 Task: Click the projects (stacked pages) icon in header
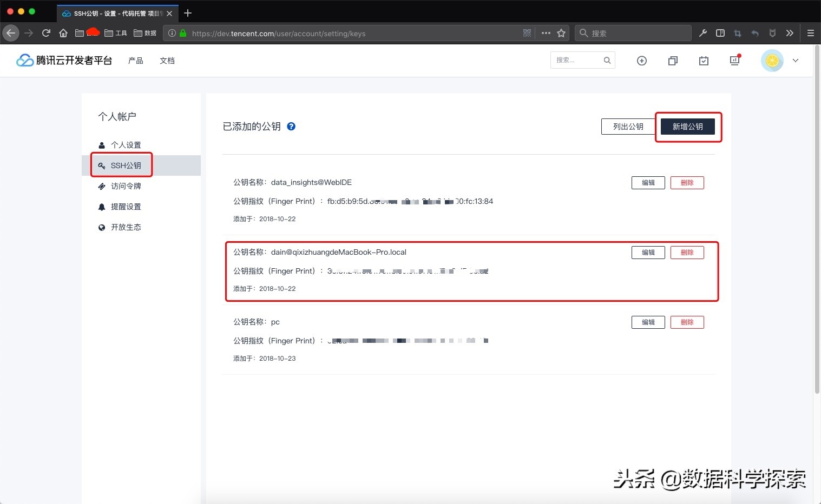click(x=673, y=61)
